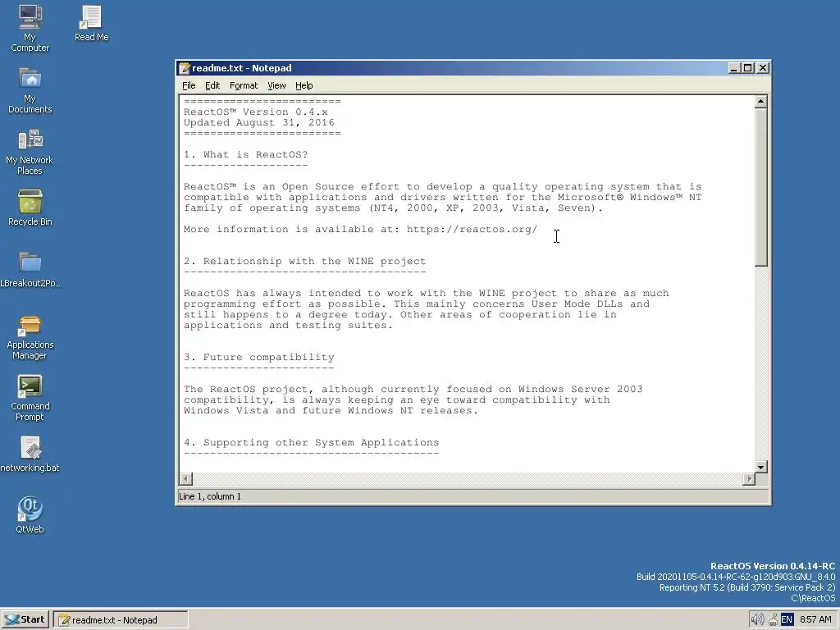The width and height of the screenshot is (840, 630).
Task: Click the horizontal scrollbar right arrow
Action: [x=749, y=478]
